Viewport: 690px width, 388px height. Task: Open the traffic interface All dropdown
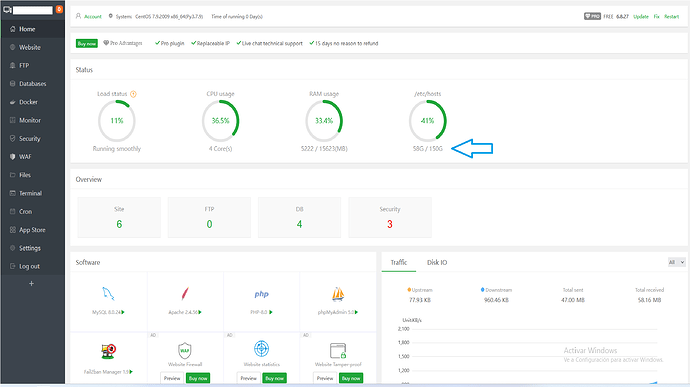coord(676,262)
